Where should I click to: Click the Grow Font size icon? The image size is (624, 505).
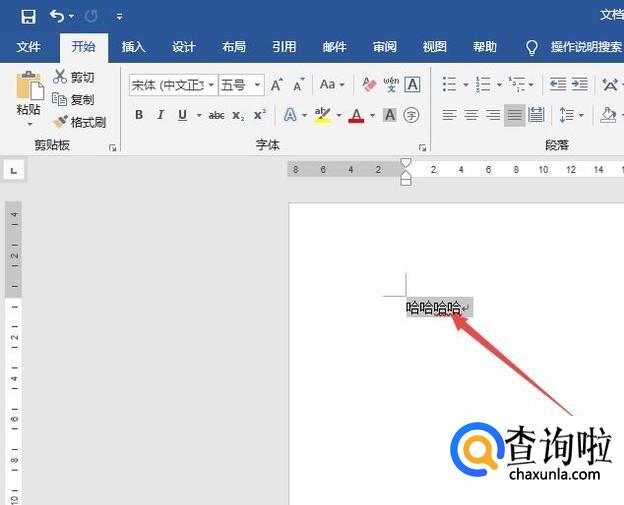[278, 85]
